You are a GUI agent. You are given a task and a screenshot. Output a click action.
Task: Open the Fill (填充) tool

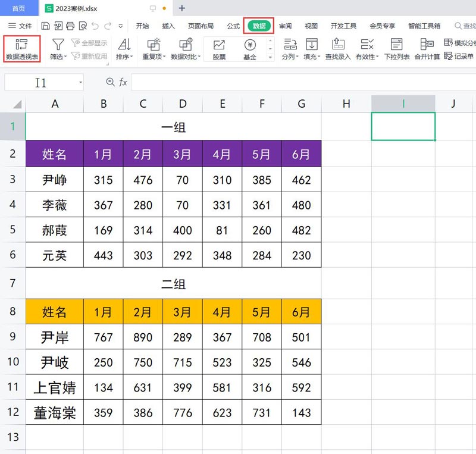click(x=312, y=49)
